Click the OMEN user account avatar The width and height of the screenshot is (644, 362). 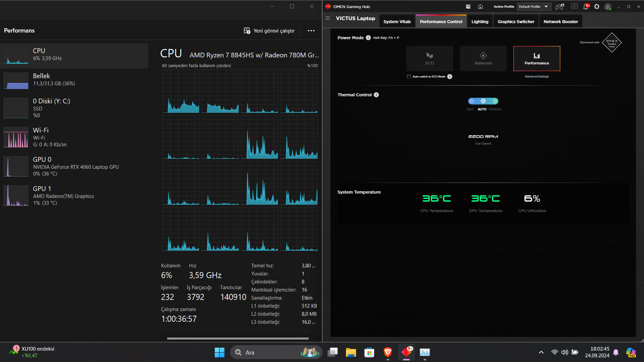click(607, 7)
